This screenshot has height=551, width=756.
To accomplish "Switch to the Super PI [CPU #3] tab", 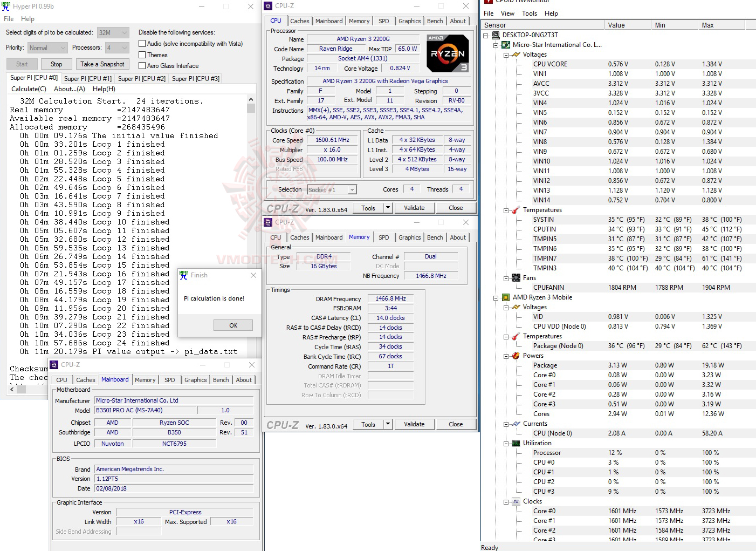I will [x=196, y=79].
